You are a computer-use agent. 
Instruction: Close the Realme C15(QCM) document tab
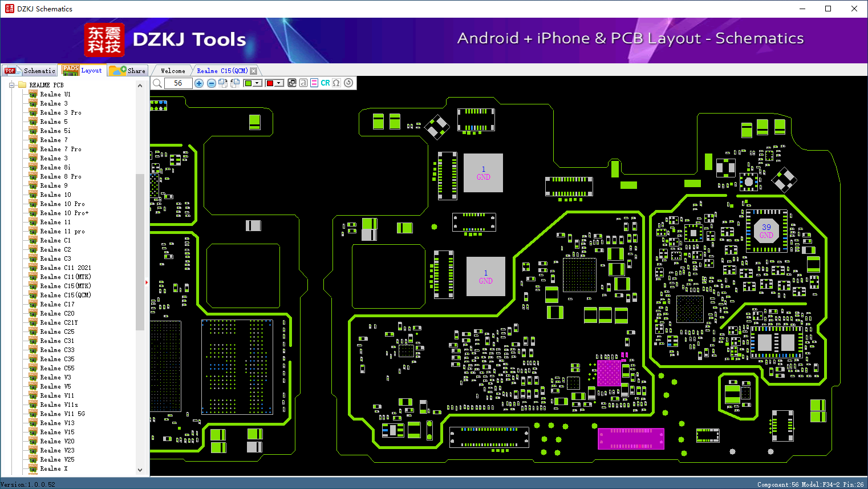(x=254, y=71)
